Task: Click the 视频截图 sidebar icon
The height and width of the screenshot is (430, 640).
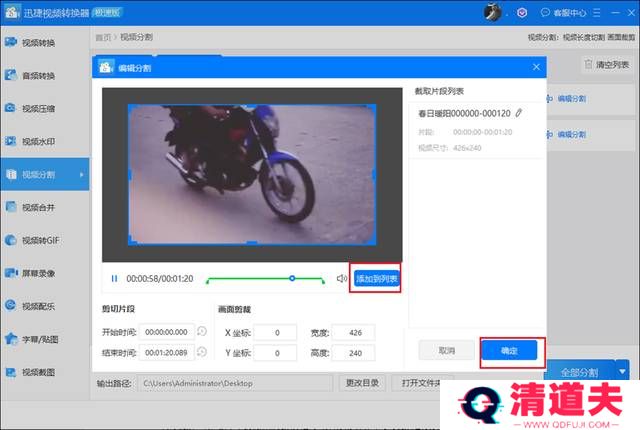Action: click(x=11, y=372)
